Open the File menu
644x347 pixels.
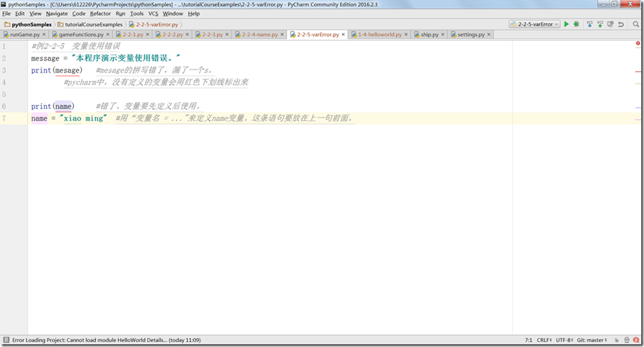(x=7, y=14)
